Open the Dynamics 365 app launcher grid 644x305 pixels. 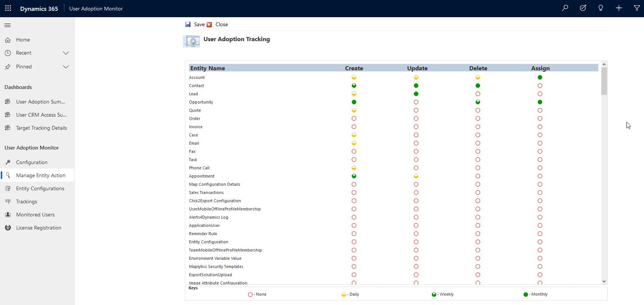tap(8, 8)
